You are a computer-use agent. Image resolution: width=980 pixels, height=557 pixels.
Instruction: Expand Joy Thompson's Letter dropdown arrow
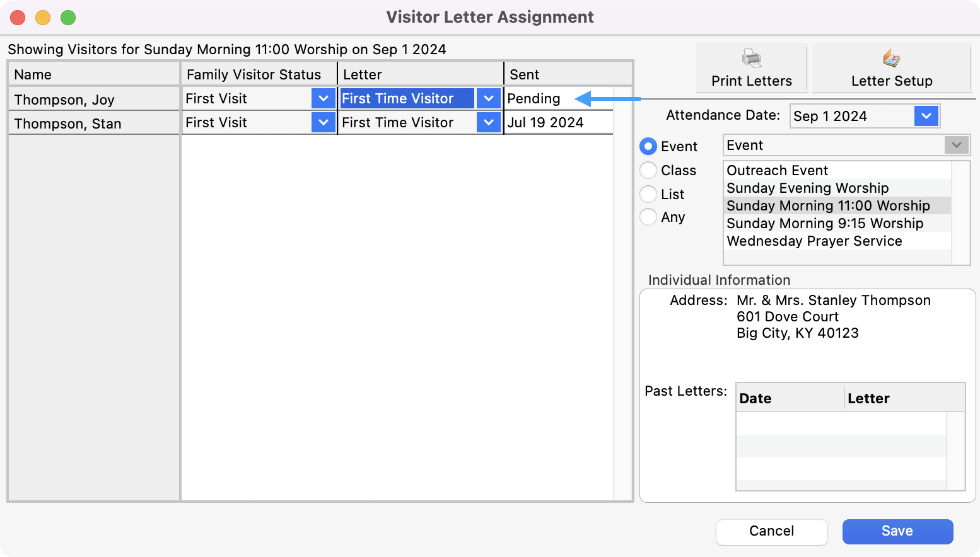(x=488, y=99)
